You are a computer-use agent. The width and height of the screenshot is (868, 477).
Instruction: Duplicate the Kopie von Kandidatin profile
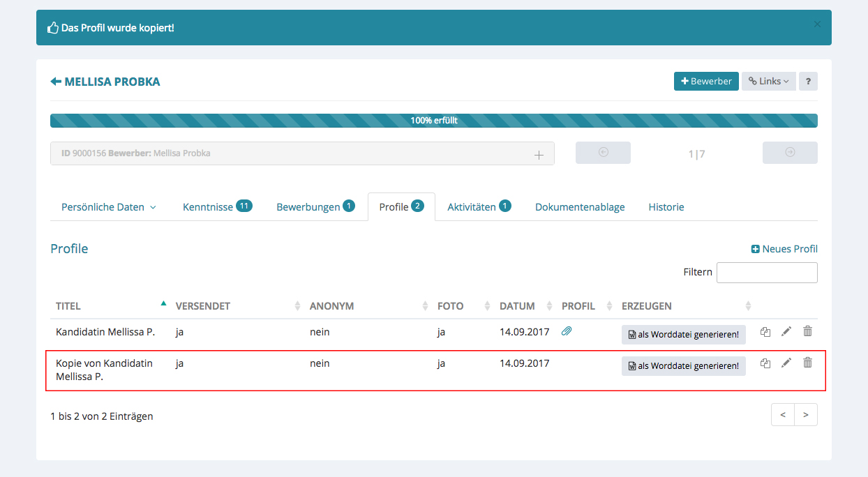(765, 363)
